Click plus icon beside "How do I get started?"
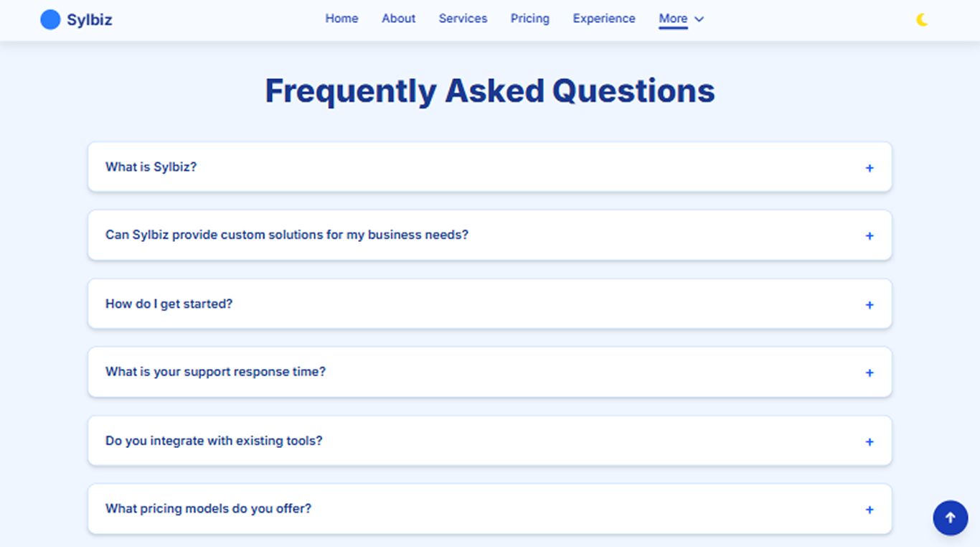This screenshot has width=980, height=547. pos(870,305)
